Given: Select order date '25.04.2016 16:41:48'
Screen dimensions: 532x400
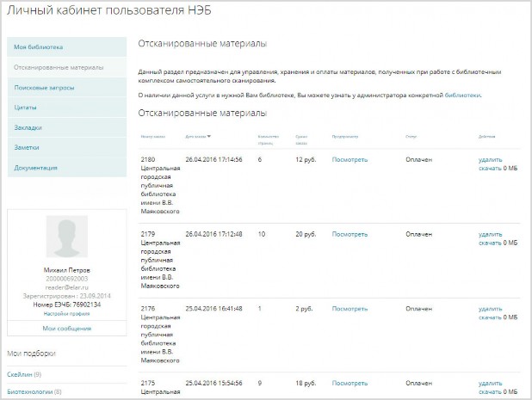Looking at the screenshot, I should [x=213, y=309].
